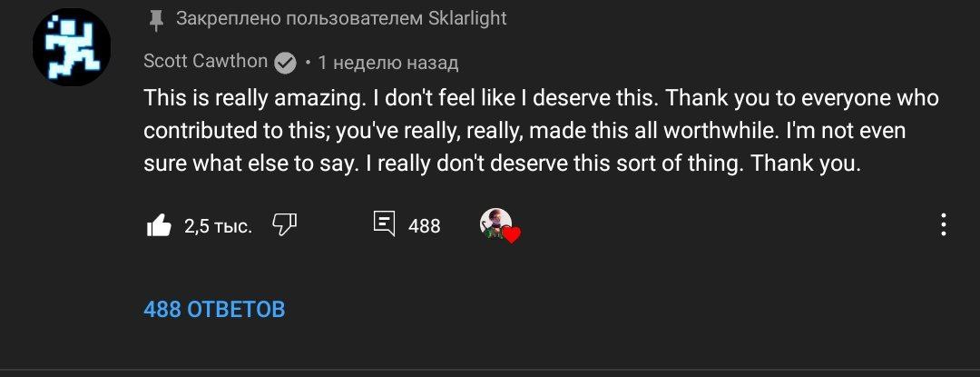Click the verified checkmark badge
Screen dimensions: 980x377
click(x=285, y=63)
